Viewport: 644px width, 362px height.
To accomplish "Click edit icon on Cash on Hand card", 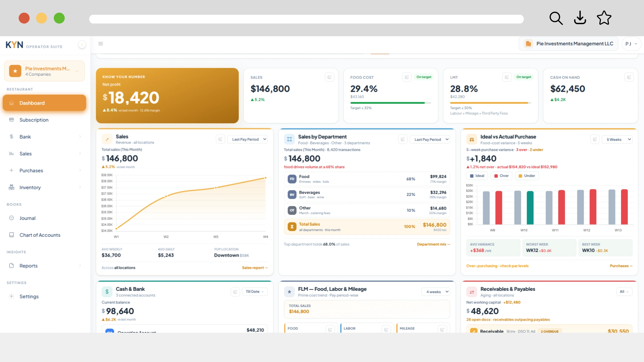I will [629, 77].
